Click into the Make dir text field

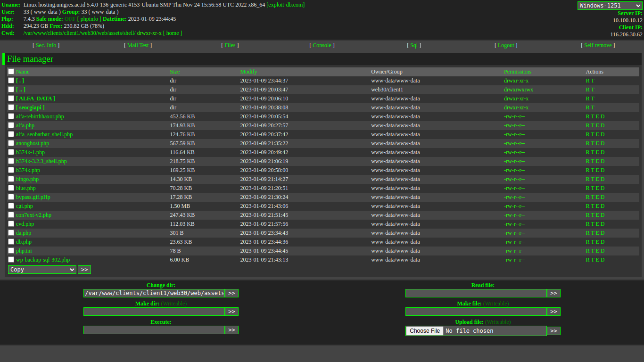click(154, 312)
